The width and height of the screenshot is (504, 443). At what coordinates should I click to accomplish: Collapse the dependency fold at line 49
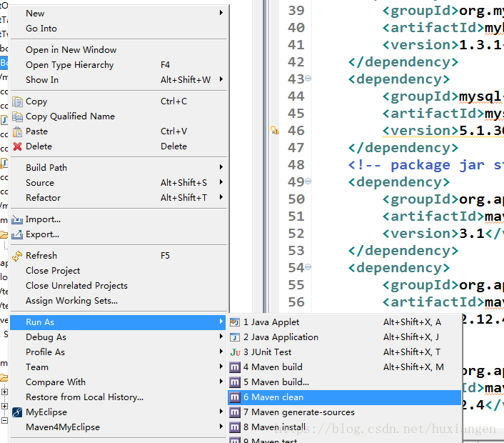(x=308, y=181)
